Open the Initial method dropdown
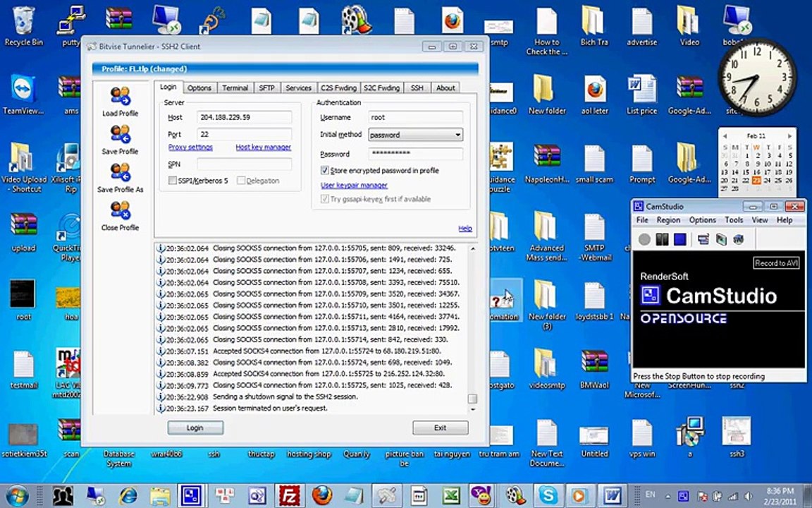The image size is (812, 508). 415,135
